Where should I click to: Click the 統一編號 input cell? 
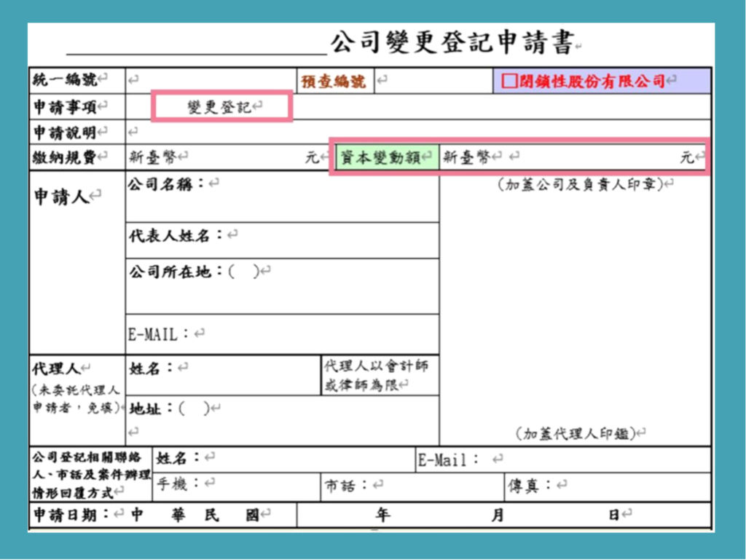pyautogui.click(x=211, y=81)
